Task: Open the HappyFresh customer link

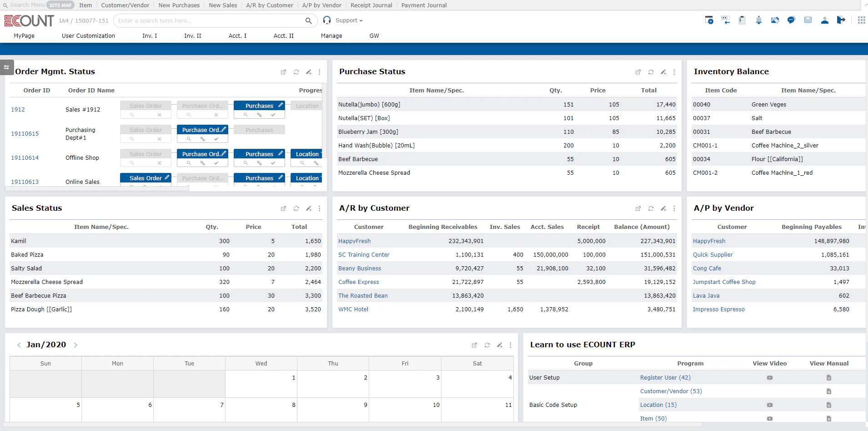Action: [x=354, y=241]
